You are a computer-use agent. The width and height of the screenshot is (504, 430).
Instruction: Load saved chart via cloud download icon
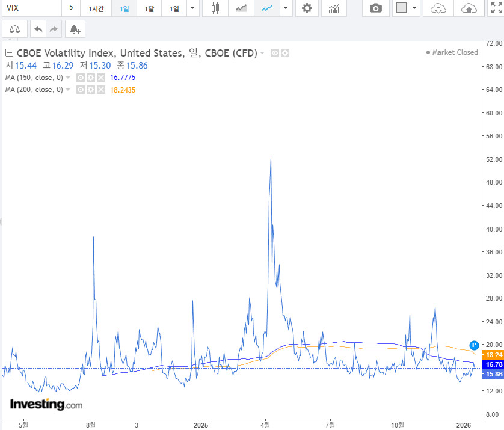tap(438, 8)
